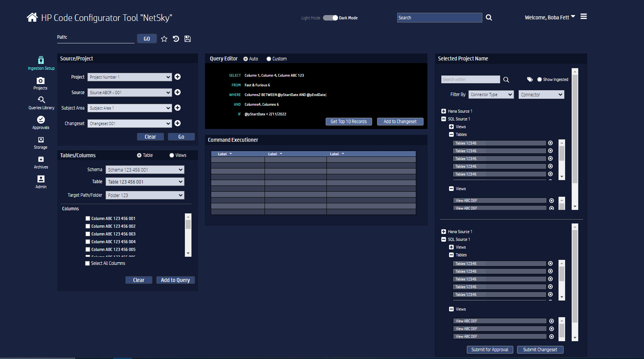This screenshot has height=359, width=644.
Task: Open the hamburger menu at top right
Action: pyautogui.click(x=584, y=17)
